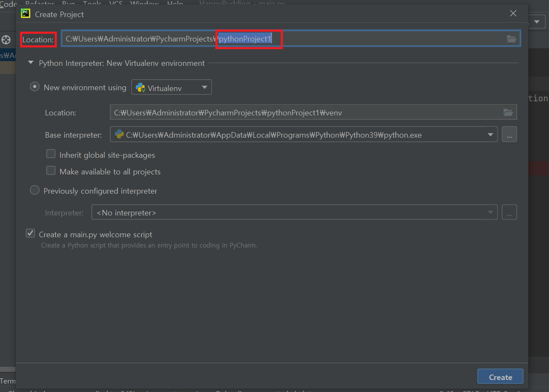The width and height of the screenshot is (550, 392).
Task: Open the Help menu
Action: pyautogui.click(x=175, y=3)
